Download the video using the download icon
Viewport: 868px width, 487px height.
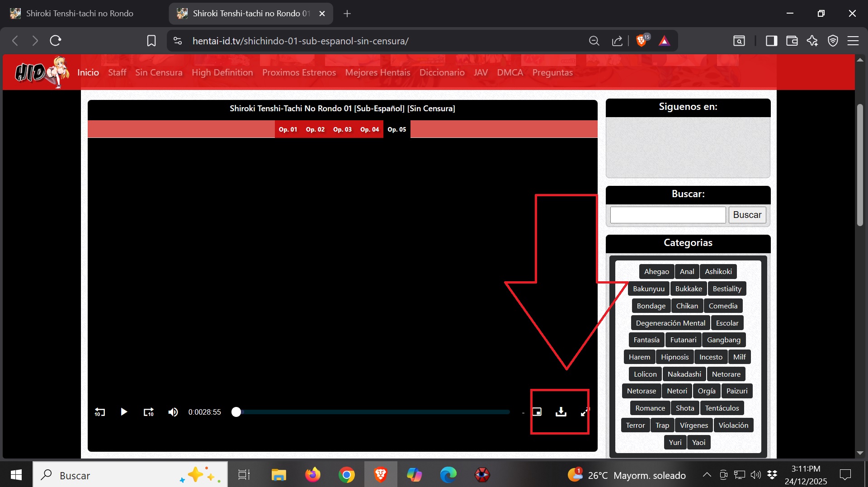tap(561, 412)
